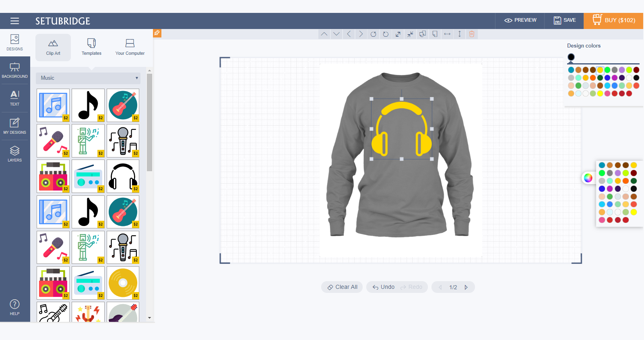Image resolution: width=644 pixels, height=340 pixels.
Task: Pick the bright green design color swatch
Action: pyautogui.click(x=607, y=70)
